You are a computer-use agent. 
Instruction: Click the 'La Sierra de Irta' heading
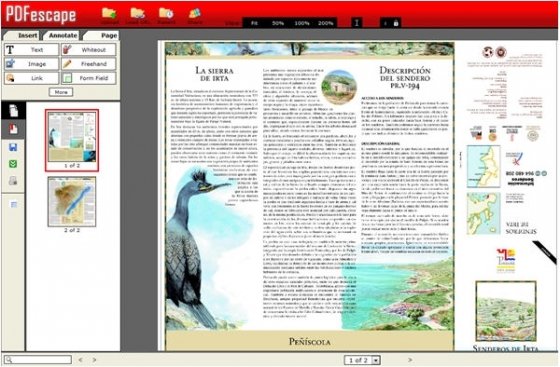pyautogui.click(x=214, y=74)
